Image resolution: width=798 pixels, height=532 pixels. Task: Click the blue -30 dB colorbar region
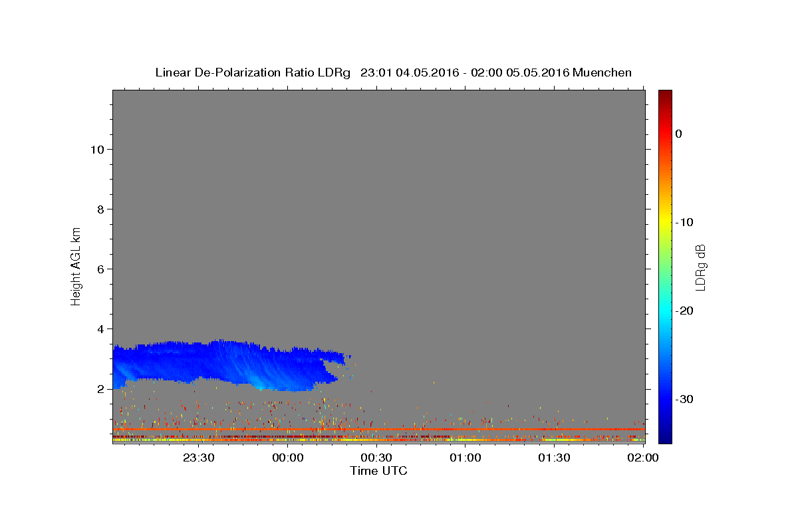point(665,399)
